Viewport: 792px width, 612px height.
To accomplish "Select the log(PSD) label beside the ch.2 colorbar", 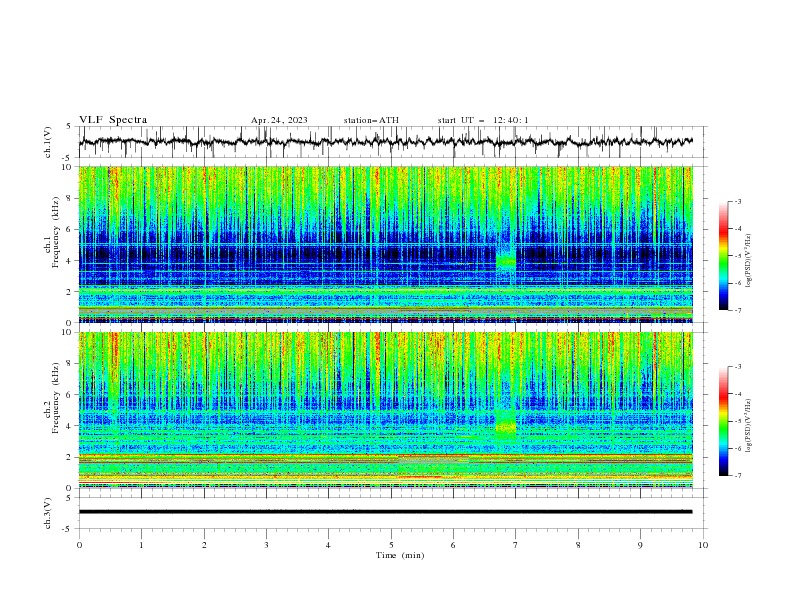I will click(x=749, y=426).
